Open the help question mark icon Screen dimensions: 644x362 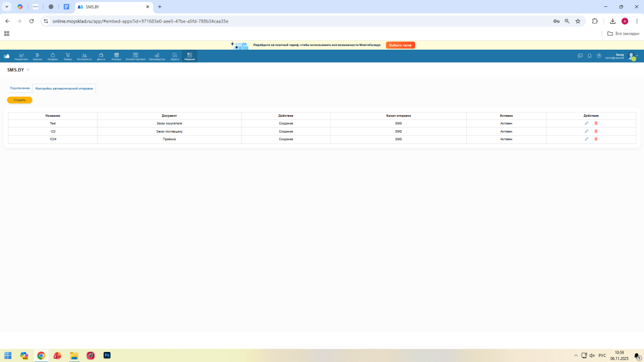click(599, 56)
